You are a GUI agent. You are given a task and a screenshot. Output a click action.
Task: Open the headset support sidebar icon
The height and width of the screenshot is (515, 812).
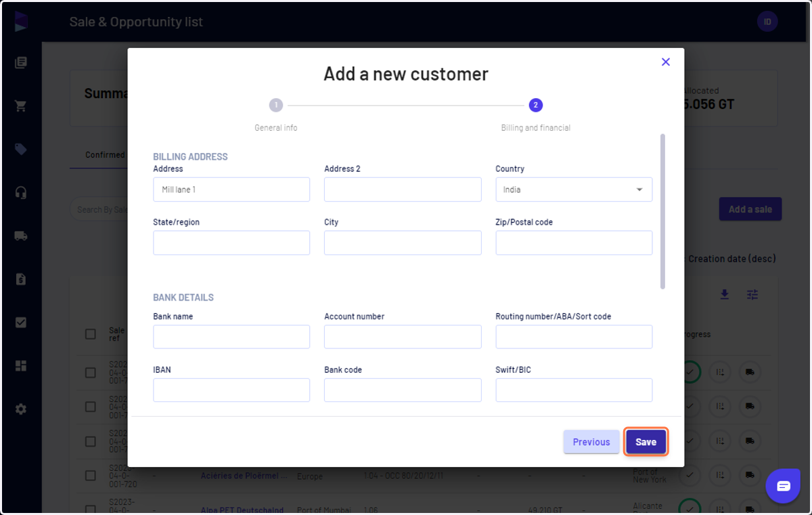21,193
